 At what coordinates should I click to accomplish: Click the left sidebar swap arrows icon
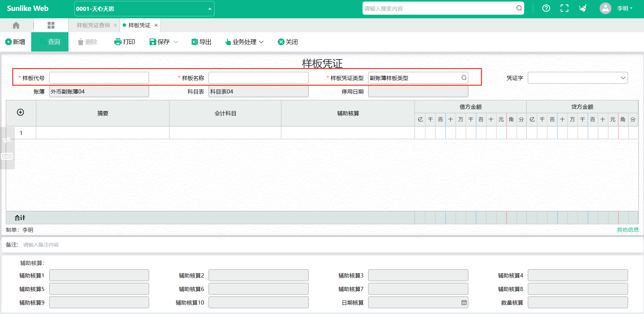(7, 140)
